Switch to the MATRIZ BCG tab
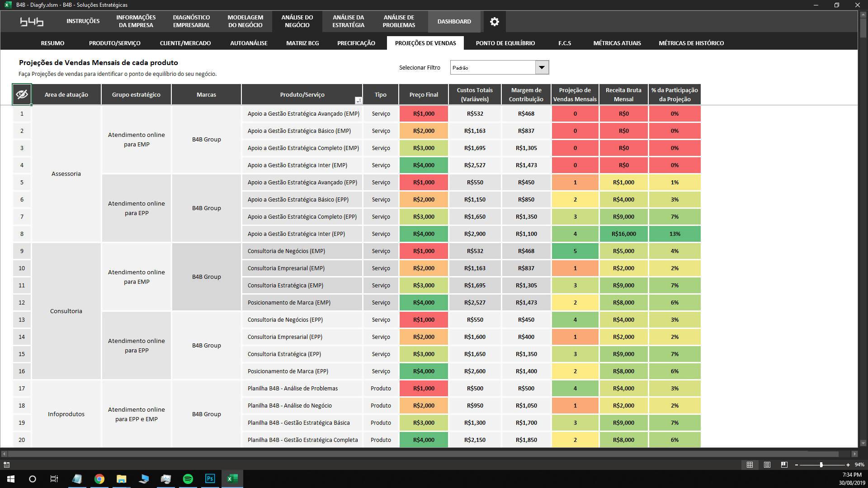The height and width of the screenshot is (488, 868). 302,43
